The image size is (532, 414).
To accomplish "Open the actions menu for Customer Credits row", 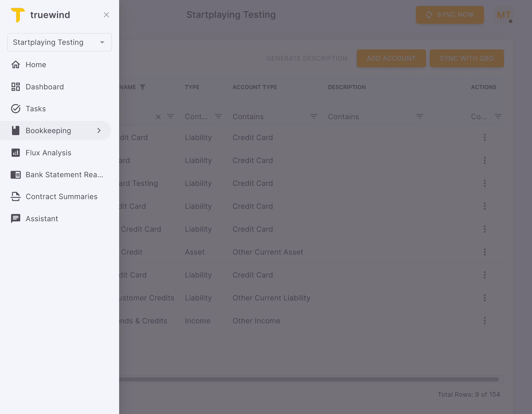I will click(x=485, y=298).
